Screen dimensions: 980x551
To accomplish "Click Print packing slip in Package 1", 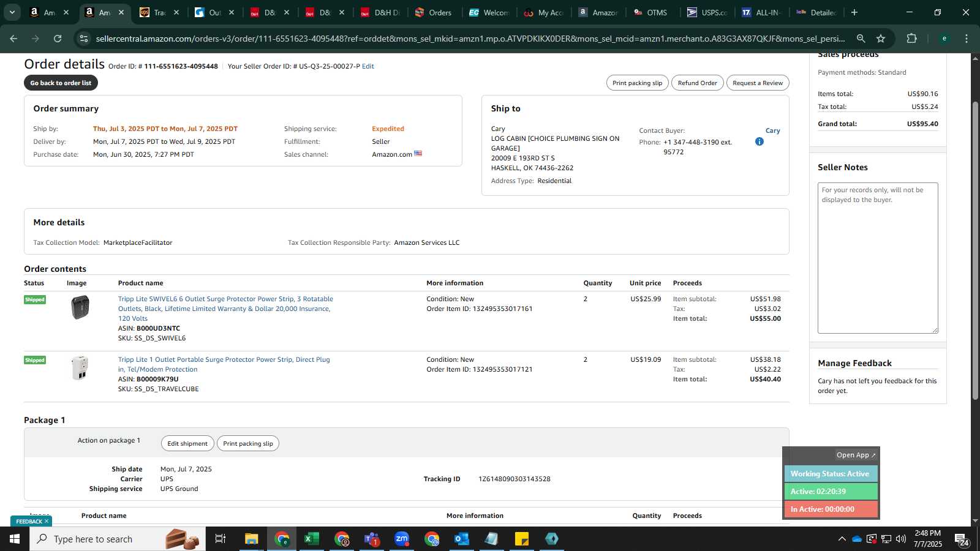I will pyautogui.click(x=248, y=443).
